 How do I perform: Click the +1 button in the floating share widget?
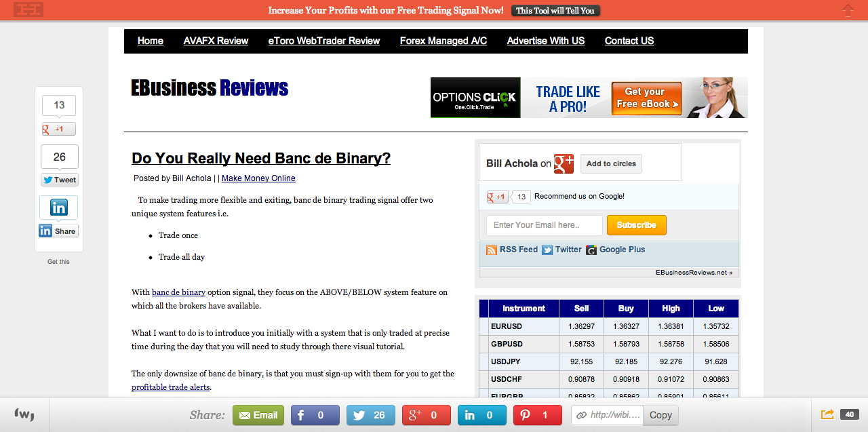[x=59, y=129]
